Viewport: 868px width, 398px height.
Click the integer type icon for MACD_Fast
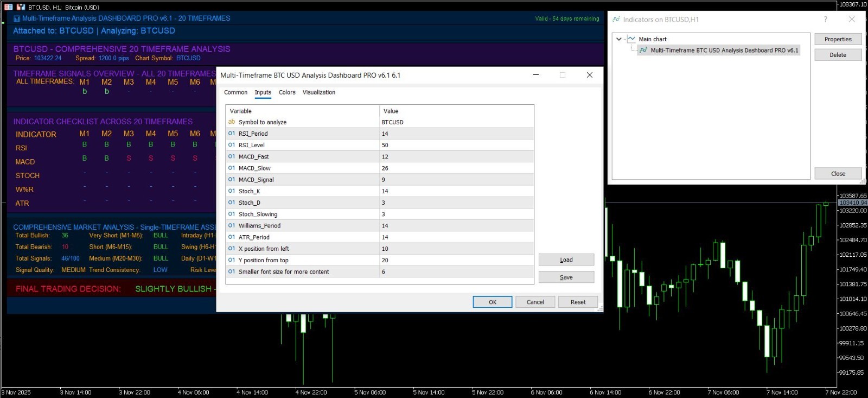tap(232, 156)
